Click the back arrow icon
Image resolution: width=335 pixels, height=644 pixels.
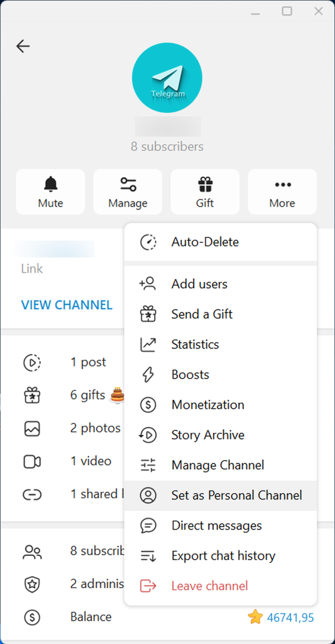(x=23, y=46)
